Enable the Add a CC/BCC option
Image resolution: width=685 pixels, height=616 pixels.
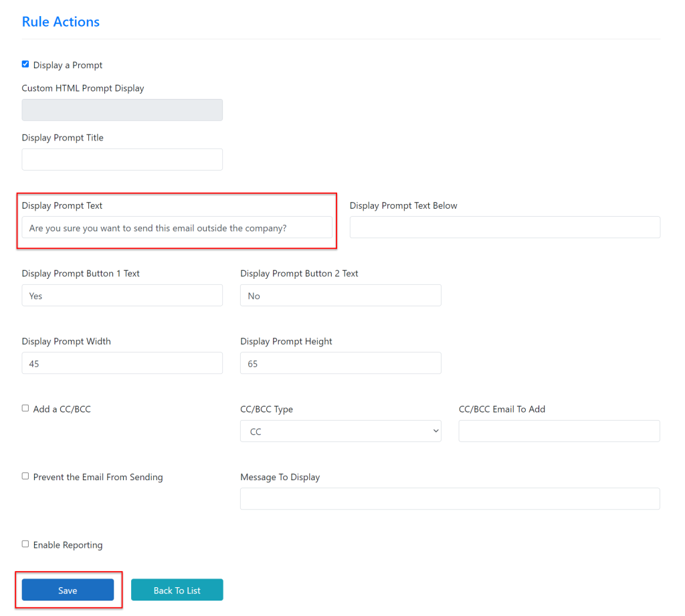click(x=25, y=407)
